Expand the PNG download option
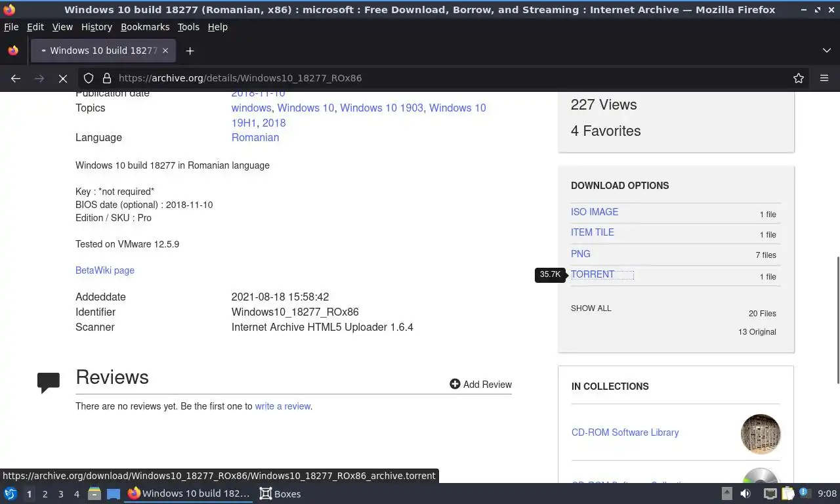Image resolution: width=840 pixels, height=504 pixels. [x=581, y=254]
